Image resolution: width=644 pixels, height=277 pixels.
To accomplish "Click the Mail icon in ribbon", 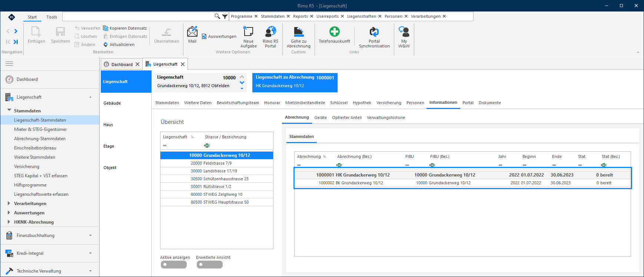I will [192, 32].
